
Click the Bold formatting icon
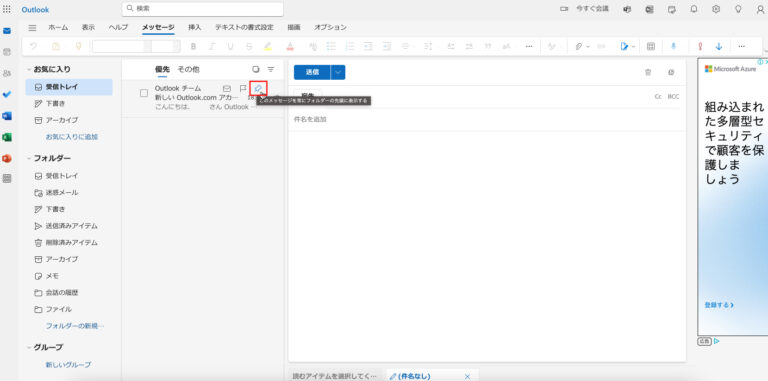click(193, 46)
